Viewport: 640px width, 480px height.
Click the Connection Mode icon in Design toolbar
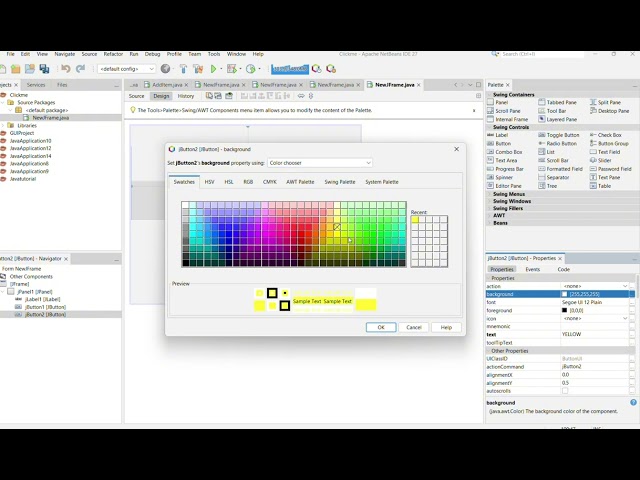point(218,96)
